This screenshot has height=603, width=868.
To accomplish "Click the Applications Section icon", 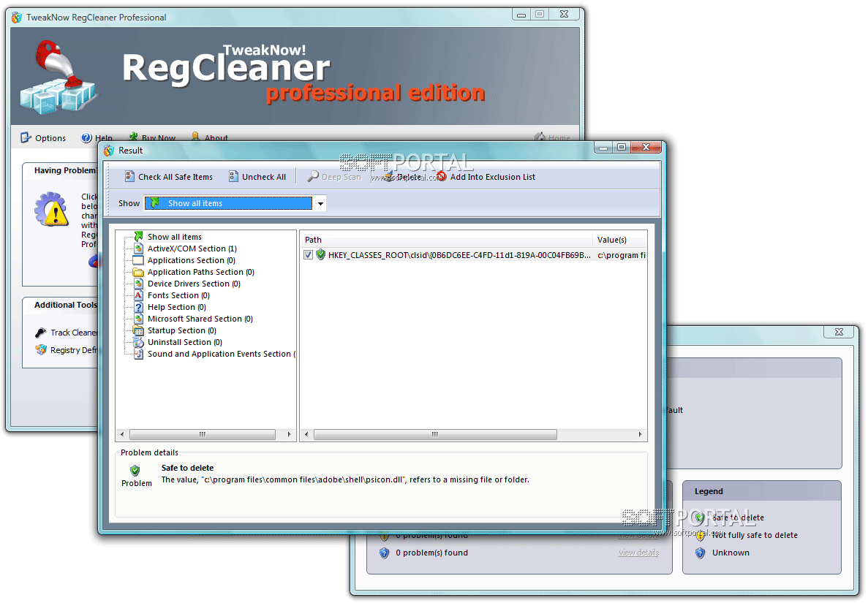I will [138, 260].
